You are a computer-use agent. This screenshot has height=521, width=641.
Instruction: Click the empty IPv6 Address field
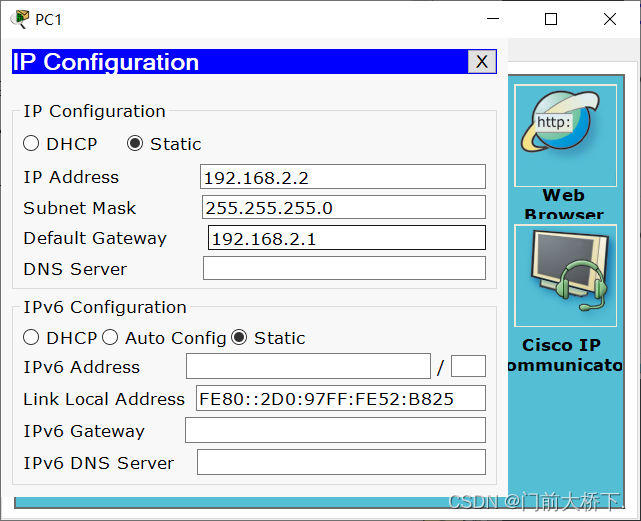(x=308, y=366)
